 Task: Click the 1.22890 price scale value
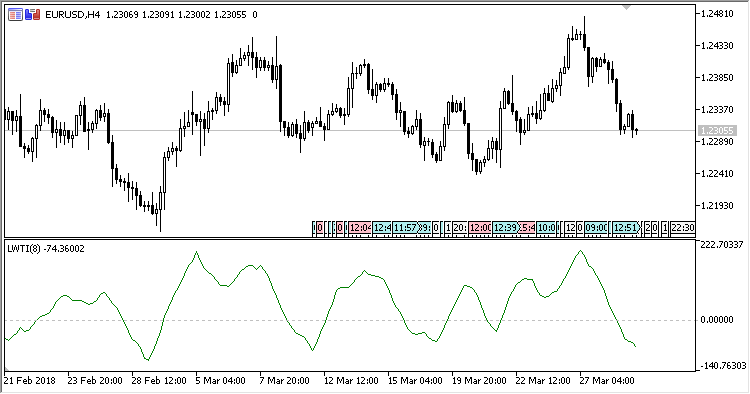point(717,142)
